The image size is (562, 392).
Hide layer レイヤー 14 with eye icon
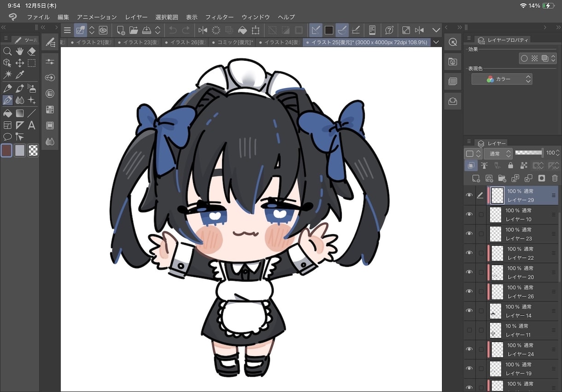(x=469, y=311)
